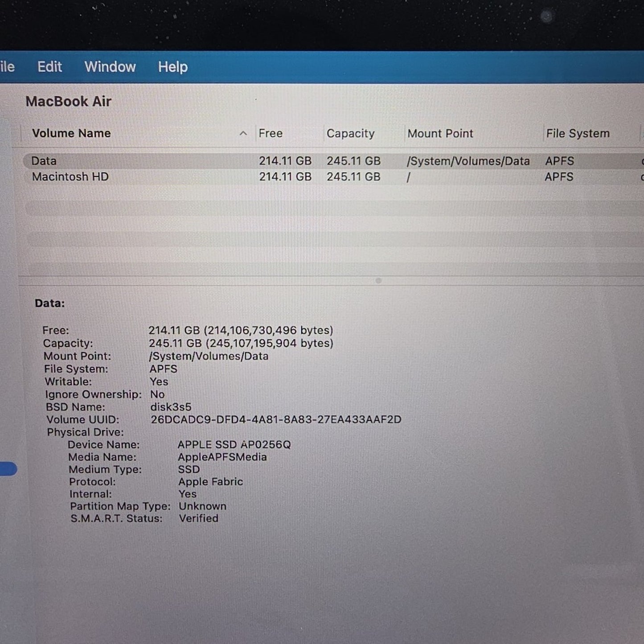This screenshot has height=644, width=644.
Task: Open the Help menu
Action: coord(172,66)
